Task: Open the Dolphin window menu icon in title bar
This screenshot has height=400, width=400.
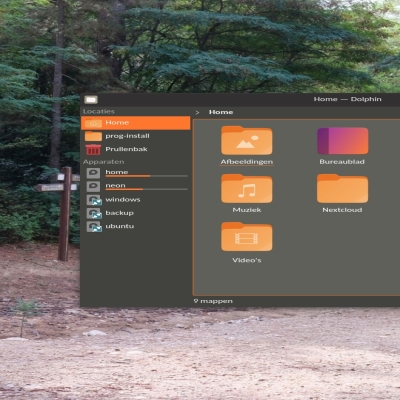Action: (91, 100)
